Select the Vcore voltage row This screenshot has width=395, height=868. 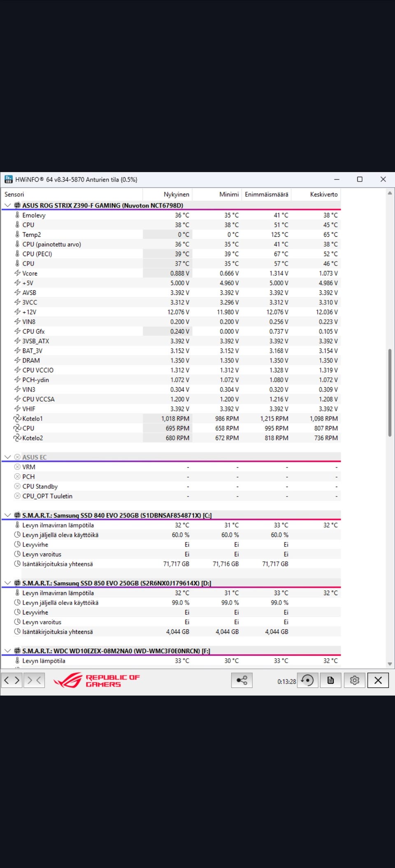[171, 273]
